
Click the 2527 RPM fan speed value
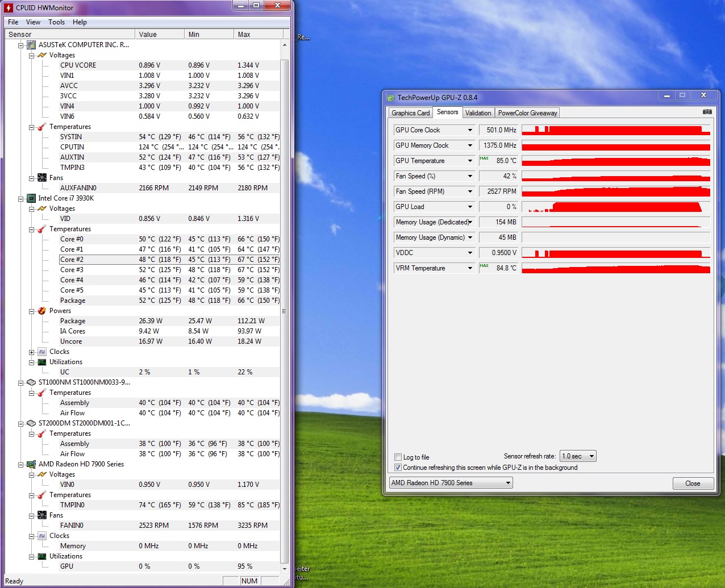(498, 191)
